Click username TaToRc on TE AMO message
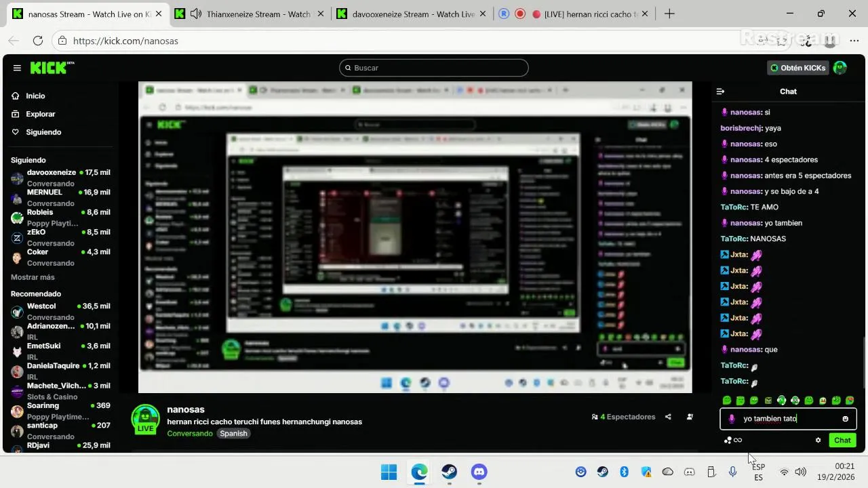The image size is (868, 488). (734, 207)
